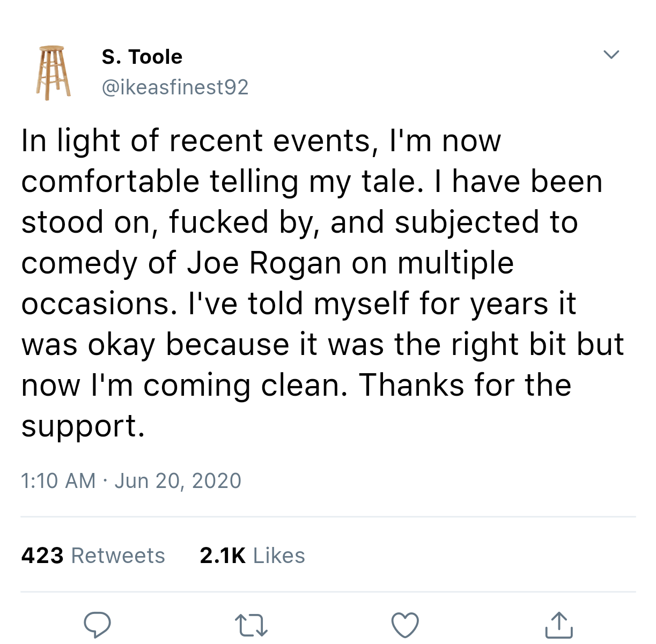Click the down arrow for more actions
The image size is (656, 644).
pyautogui.click(x=611, y=54)
